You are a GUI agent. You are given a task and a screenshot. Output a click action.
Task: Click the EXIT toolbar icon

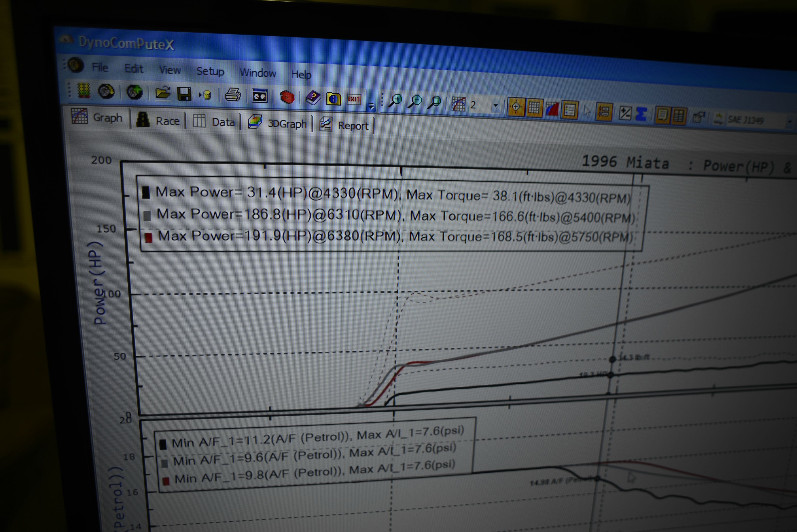[354, 99]
